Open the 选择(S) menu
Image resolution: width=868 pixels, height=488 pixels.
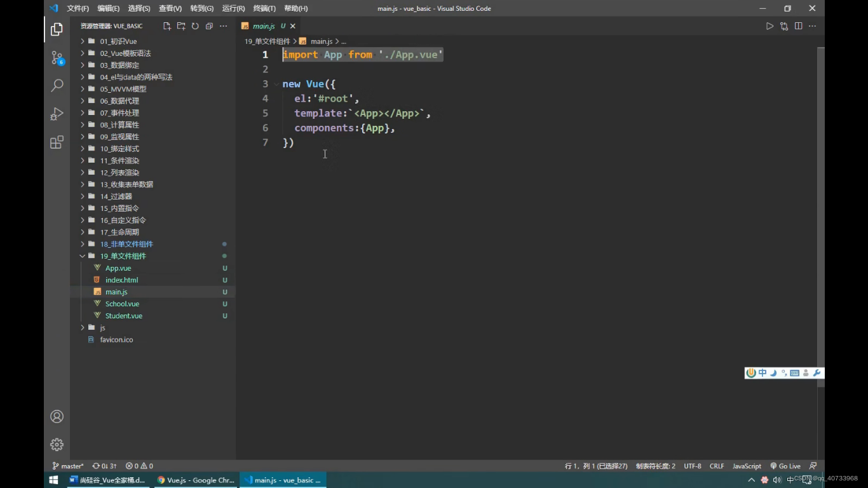tap(139, 8)
